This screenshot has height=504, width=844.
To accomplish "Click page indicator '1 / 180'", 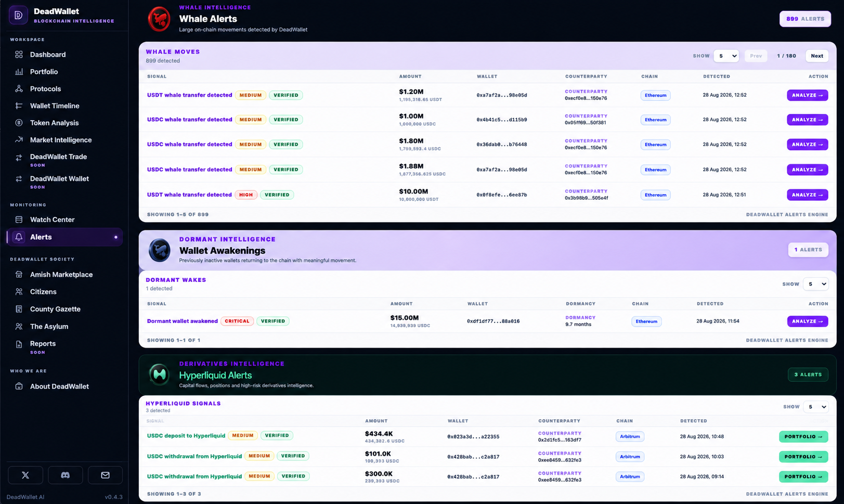I will (786, 56).
